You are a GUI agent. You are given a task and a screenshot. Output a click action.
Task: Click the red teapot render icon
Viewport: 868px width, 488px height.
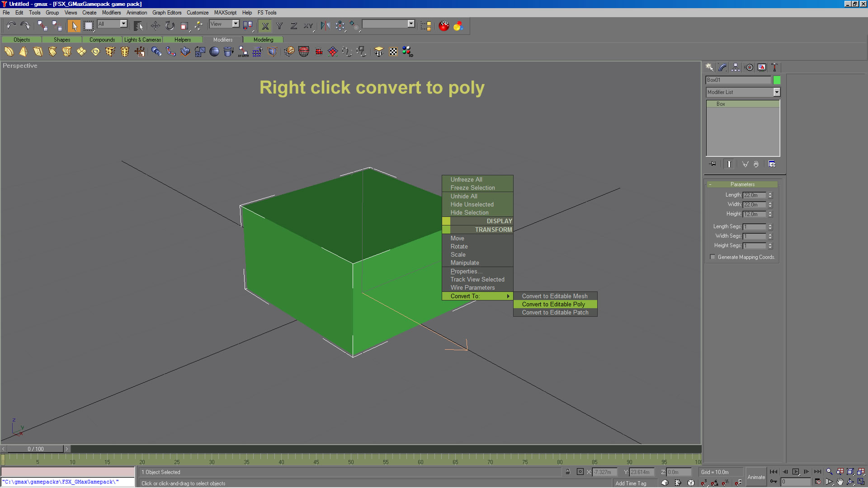[x=444, y=26]
